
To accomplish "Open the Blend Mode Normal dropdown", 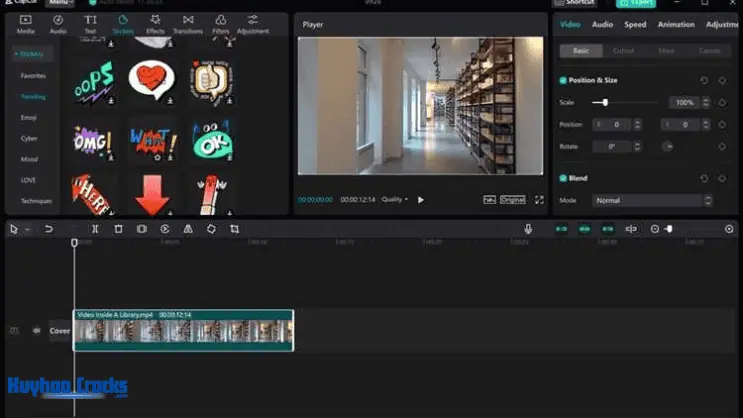I will coord(652,200).
